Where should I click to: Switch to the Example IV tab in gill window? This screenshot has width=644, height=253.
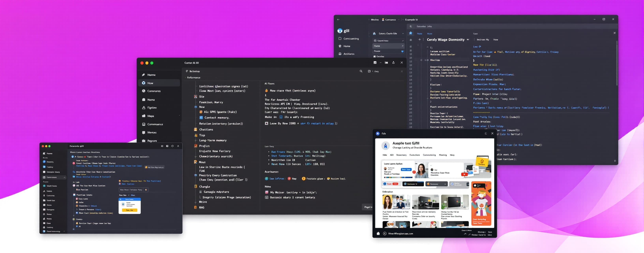411,20
